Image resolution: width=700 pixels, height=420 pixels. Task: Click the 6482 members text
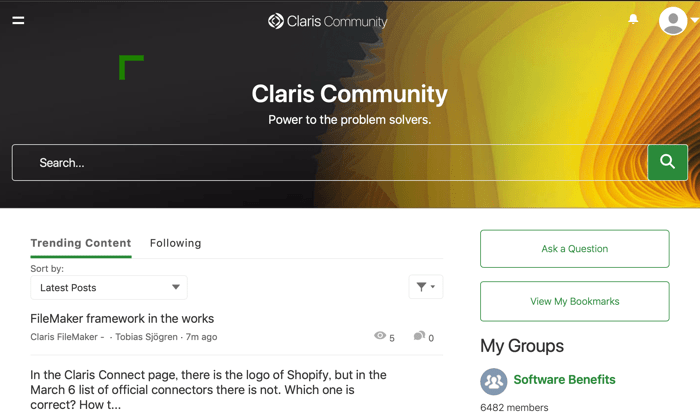[514, 408]
